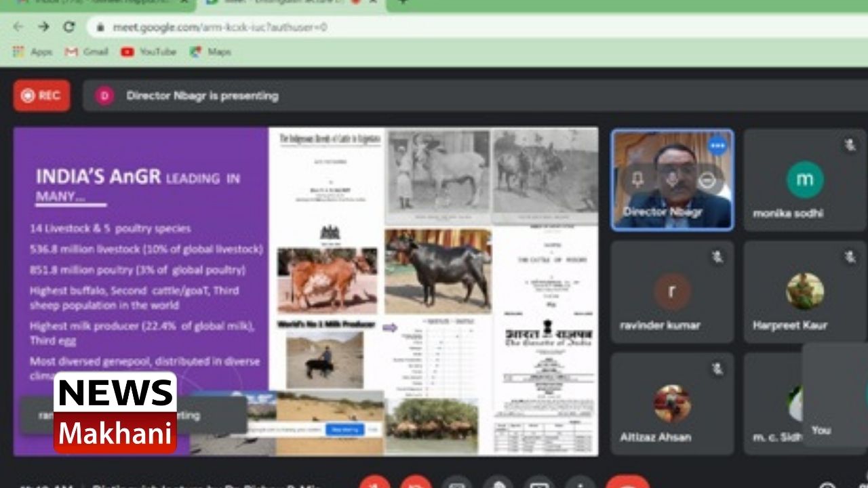Click the browser forward arrow
Image resolution: width=868 pixels, height=488 pixels.
pyautogui.click(x=43, y=27)
